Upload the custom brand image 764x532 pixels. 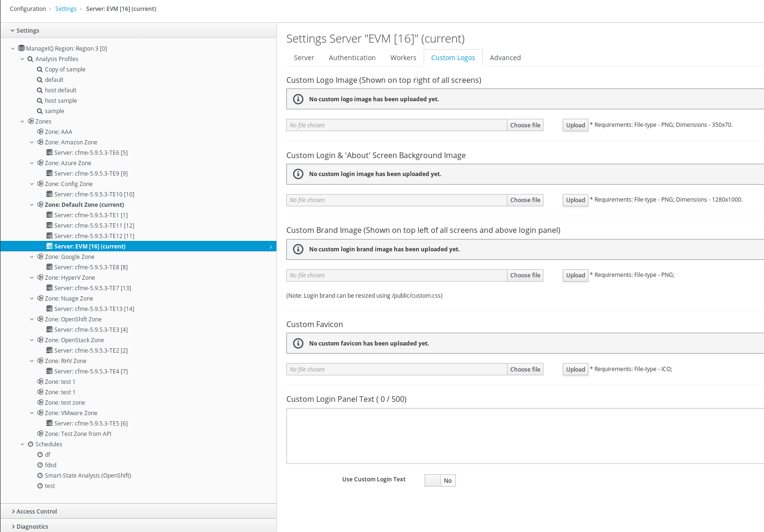pyautogui.click(x=576, y=275)
